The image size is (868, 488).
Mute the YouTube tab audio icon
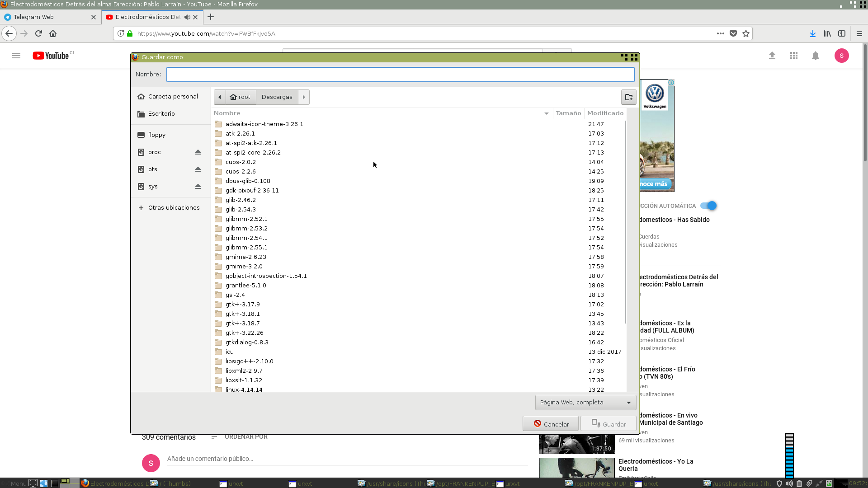[x=187, y=17]
